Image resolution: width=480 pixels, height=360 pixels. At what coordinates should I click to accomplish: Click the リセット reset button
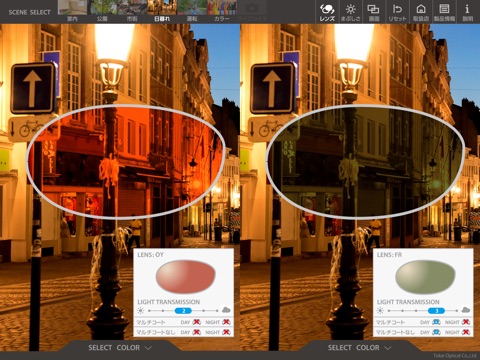397,12
